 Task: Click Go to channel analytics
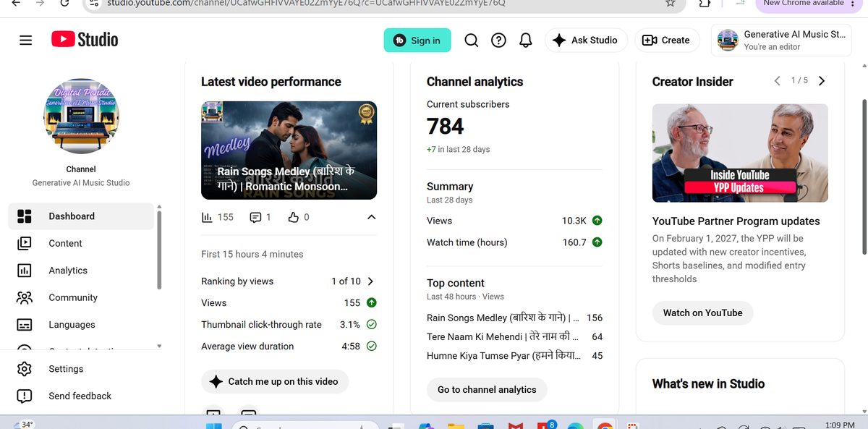coord(487,389)
